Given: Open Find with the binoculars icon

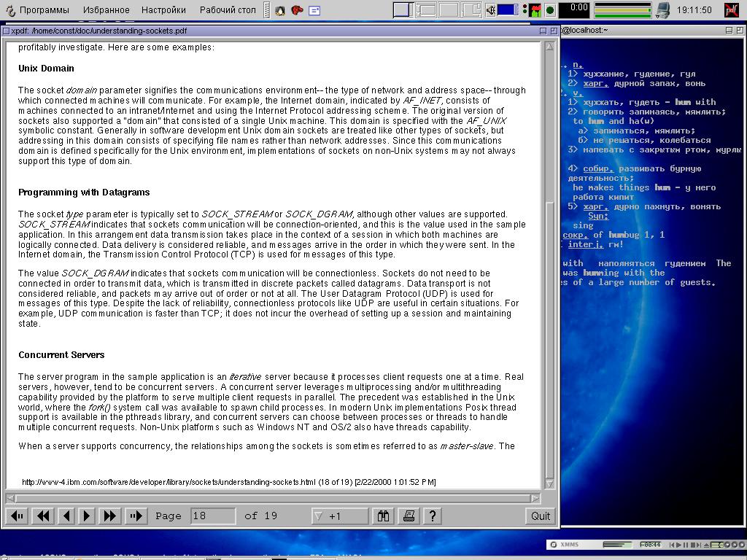Looking at the screenshot, I should (383, 516).
